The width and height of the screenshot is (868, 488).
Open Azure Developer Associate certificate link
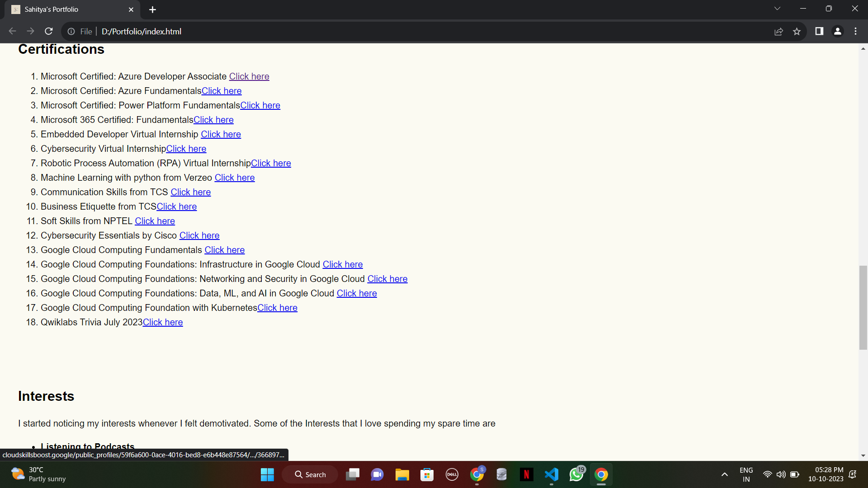249,76
